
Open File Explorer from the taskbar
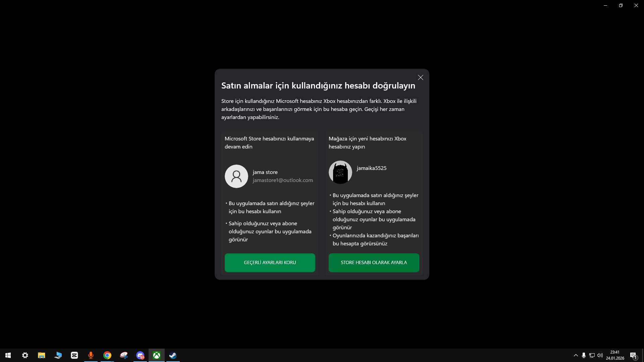[42, 355]
